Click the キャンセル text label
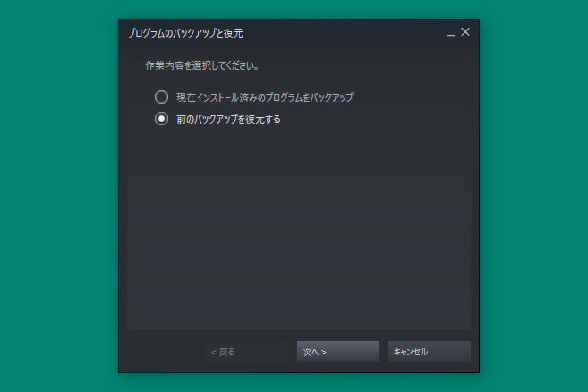 (410, 352)
